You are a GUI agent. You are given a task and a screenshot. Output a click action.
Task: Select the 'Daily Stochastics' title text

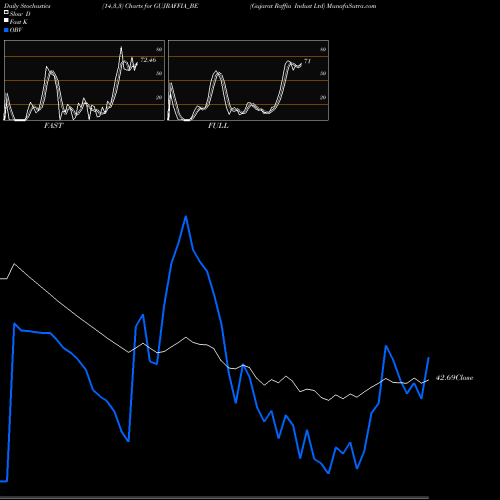[27, 6]
